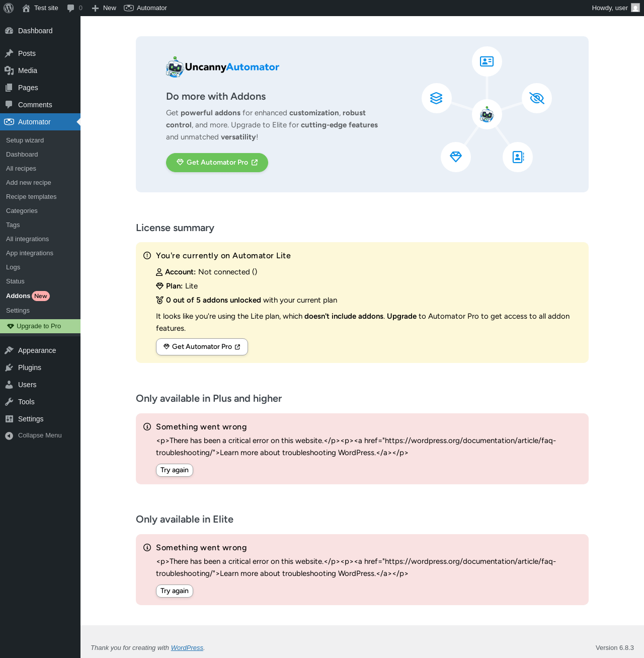Open the WordPress footer link
The image size is (644, 658).
pyautogui.click(x=187, y=648)
